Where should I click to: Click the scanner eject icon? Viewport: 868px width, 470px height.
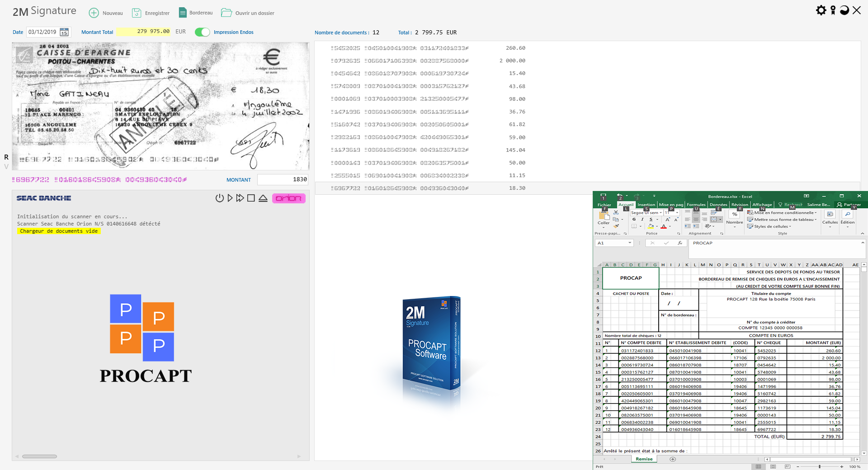click(263, 198)
